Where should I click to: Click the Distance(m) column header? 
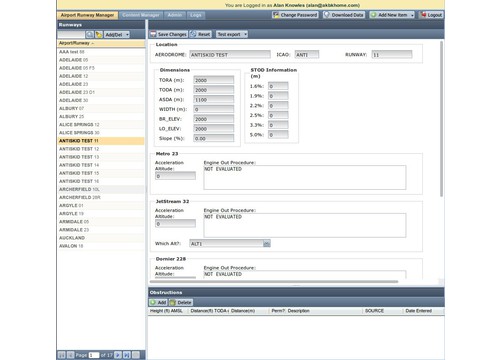pos(249,311)
